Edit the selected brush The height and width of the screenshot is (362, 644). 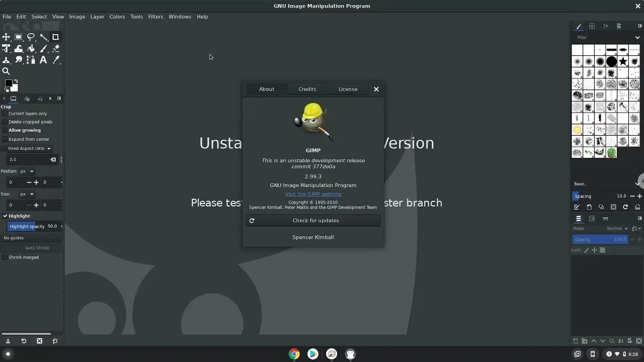[x=577, y=207]
